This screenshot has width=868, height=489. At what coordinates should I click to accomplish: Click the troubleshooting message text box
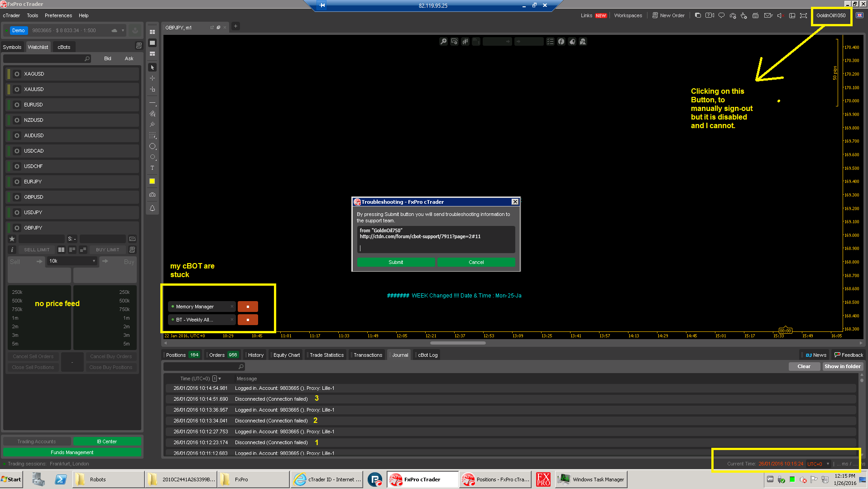[x=436, y=240]
